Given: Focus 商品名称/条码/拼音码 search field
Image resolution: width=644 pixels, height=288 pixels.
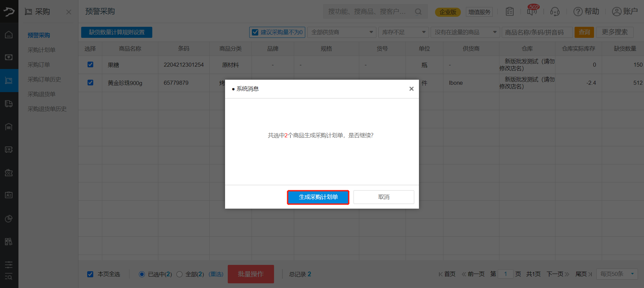Looking at the screenshot, I should click(537, 32).
